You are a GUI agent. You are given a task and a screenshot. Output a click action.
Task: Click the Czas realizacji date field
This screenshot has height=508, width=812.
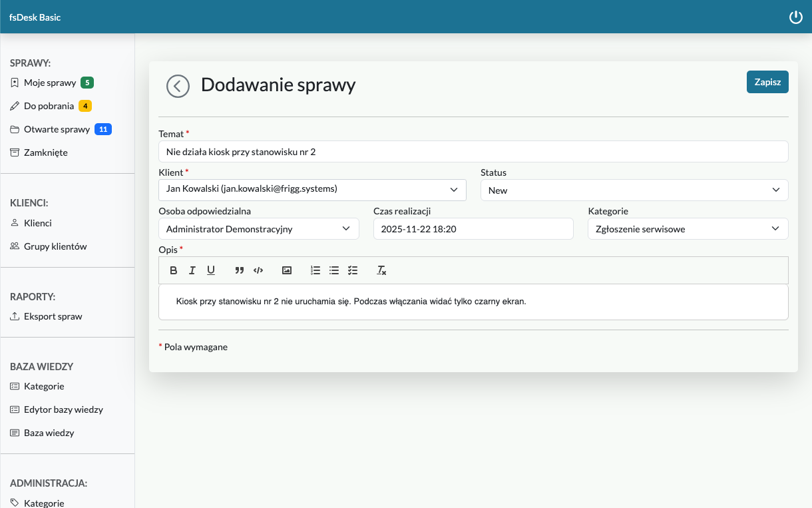point(473,229)
